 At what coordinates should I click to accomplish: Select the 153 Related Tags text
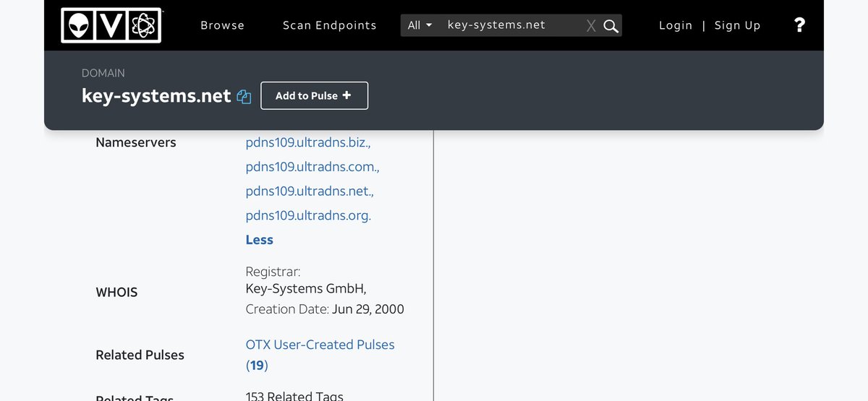pos(294,396)
